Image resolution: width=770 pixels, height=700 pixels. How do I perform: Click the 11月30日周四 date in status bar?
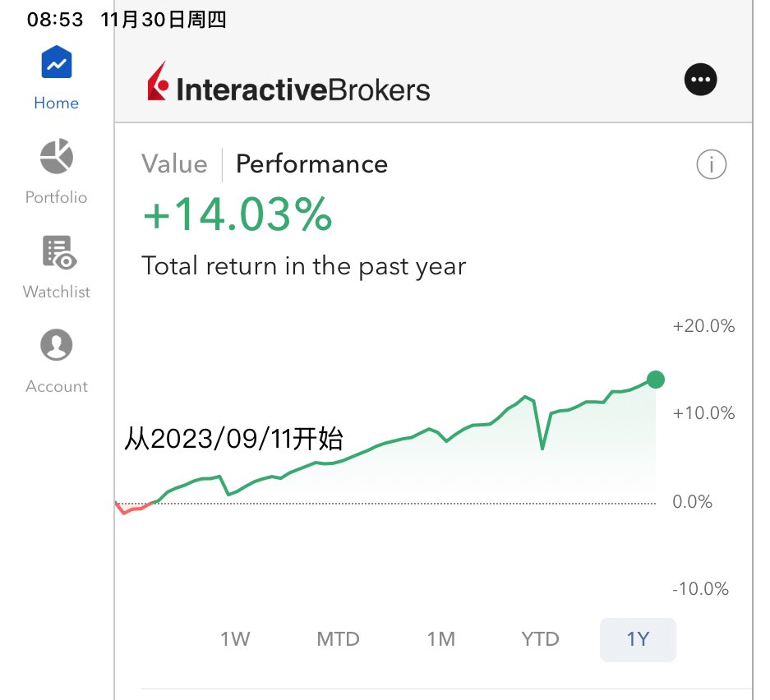(x=163, y=20)
